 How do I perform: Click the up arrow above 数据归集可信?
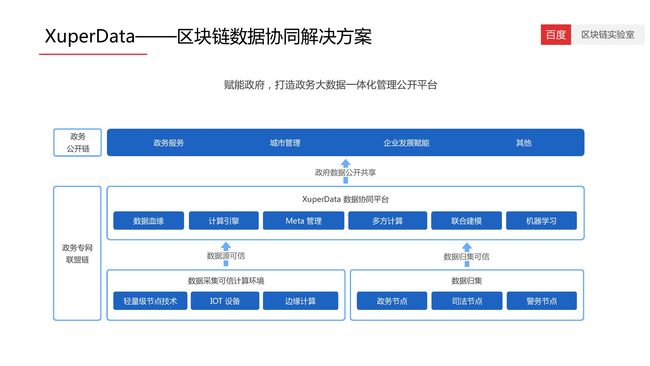[467, 247]
